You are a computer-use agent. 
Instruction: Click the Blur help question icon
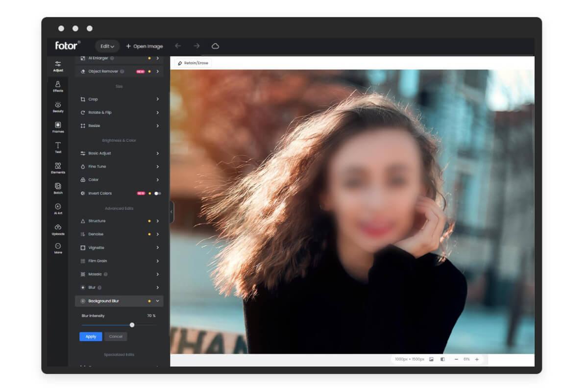[99, 288]
